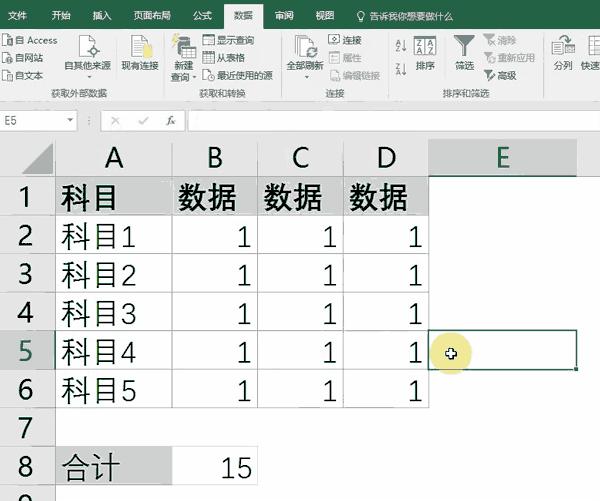Select column D header

(x=386, y=158)
